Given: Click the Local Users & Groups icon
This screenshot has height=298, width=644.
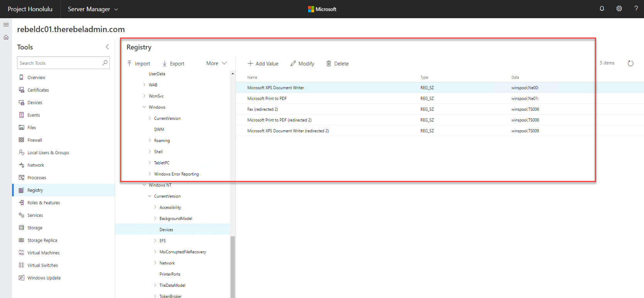Looking at the screenshot, I should [21, 152].
